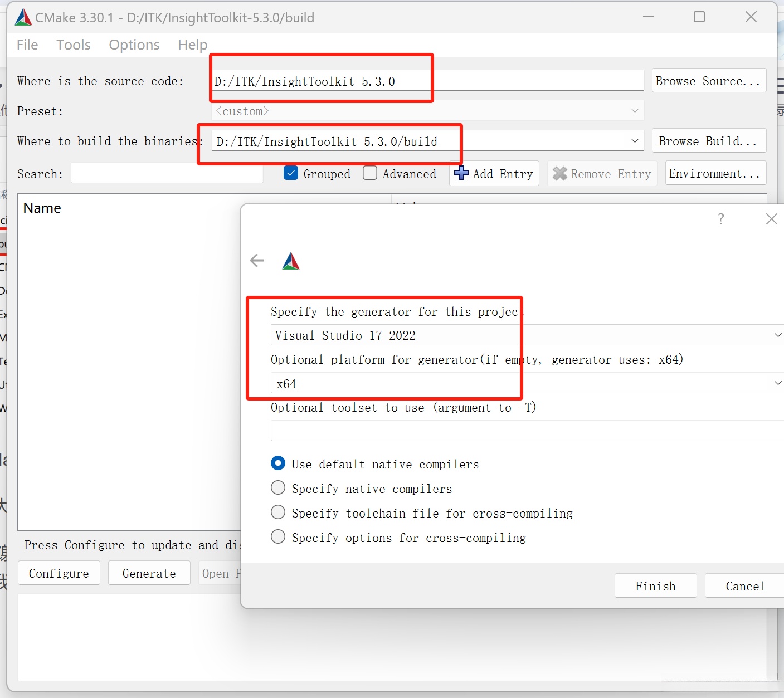Click the CMake logo in the title bar
784x698 pixels.
tap(23, 17)
